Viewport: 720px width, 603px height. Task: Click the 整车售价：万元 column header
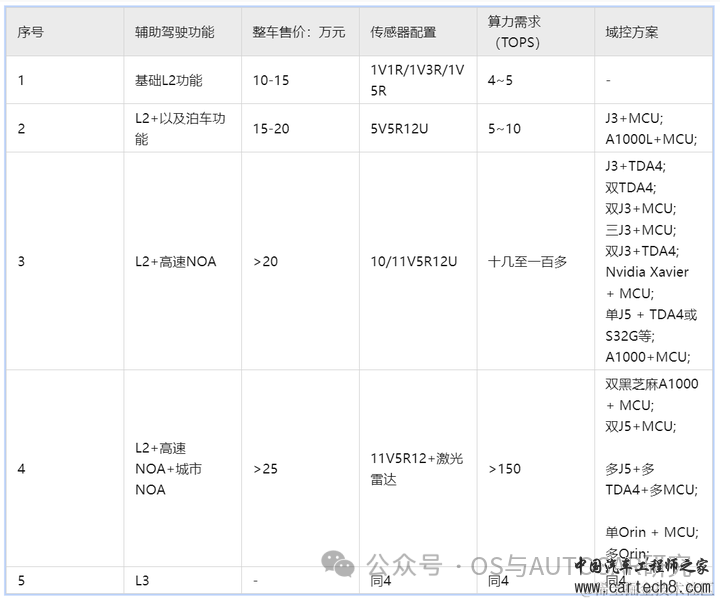298,32
